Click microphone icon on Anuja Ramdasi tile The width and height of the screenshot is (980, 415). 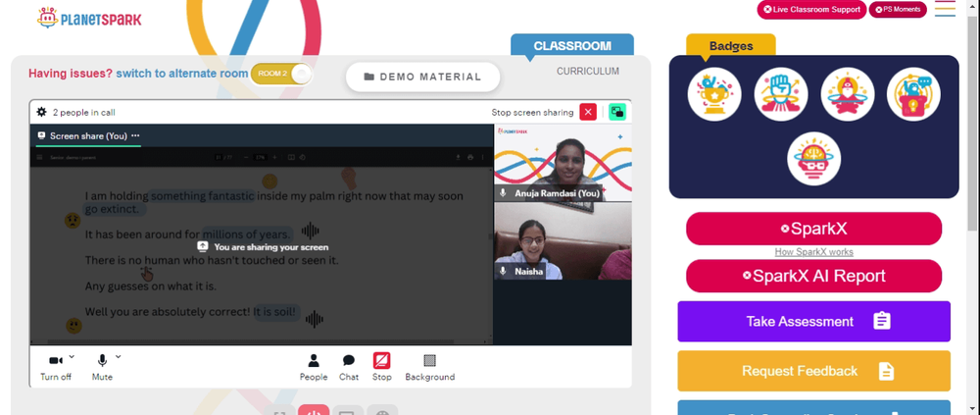pyautogui.click(x=503, y=193)
